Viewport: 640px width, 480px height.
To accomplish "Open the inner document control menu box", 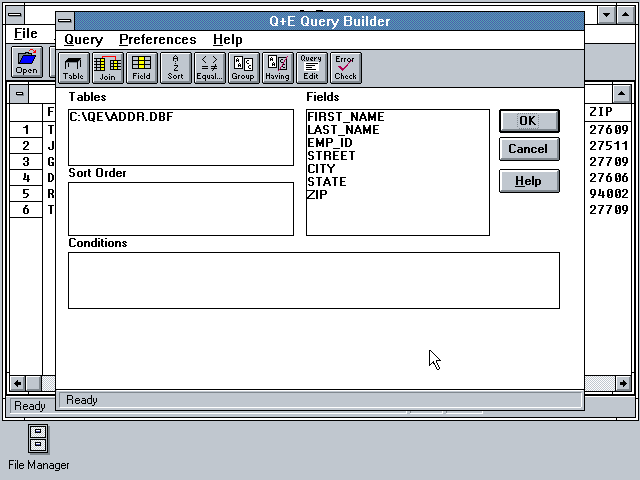I will 19,94.
